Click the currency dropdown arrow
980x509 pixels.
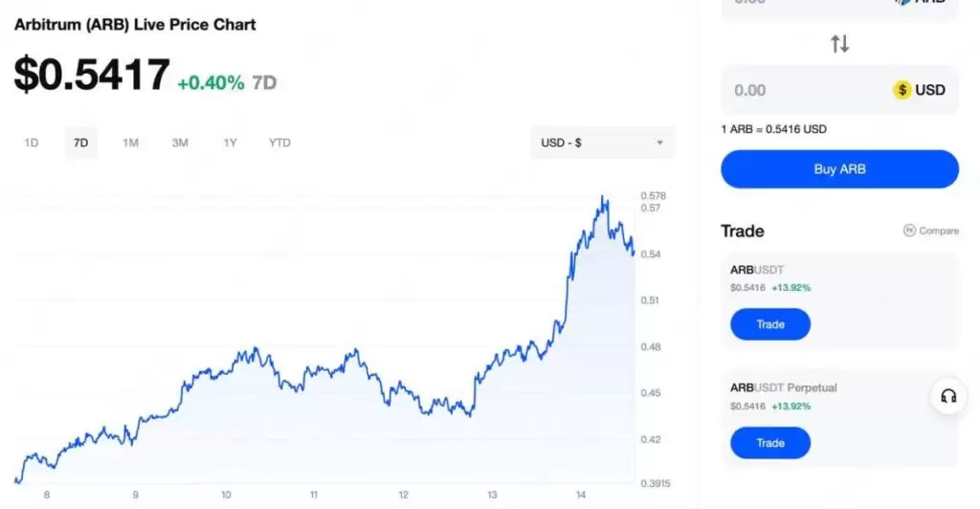click(x=660, y=144)
